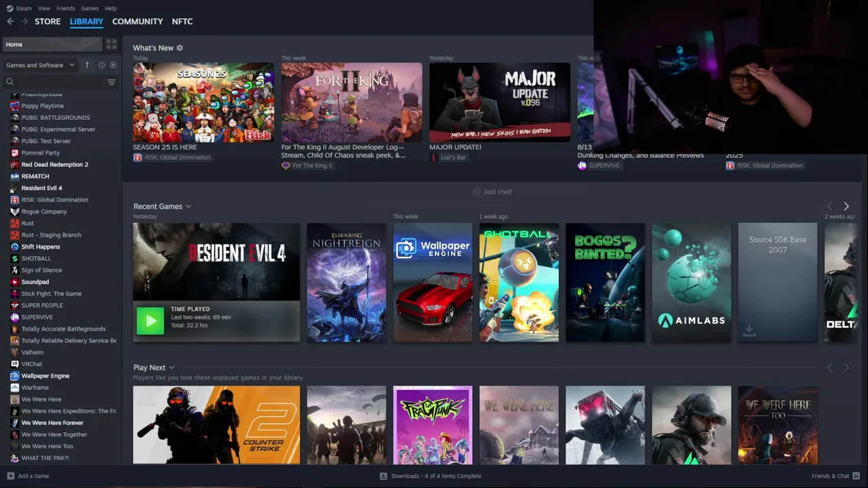
Task: Open the Games and Software dropdown
Action: (40, 65)
